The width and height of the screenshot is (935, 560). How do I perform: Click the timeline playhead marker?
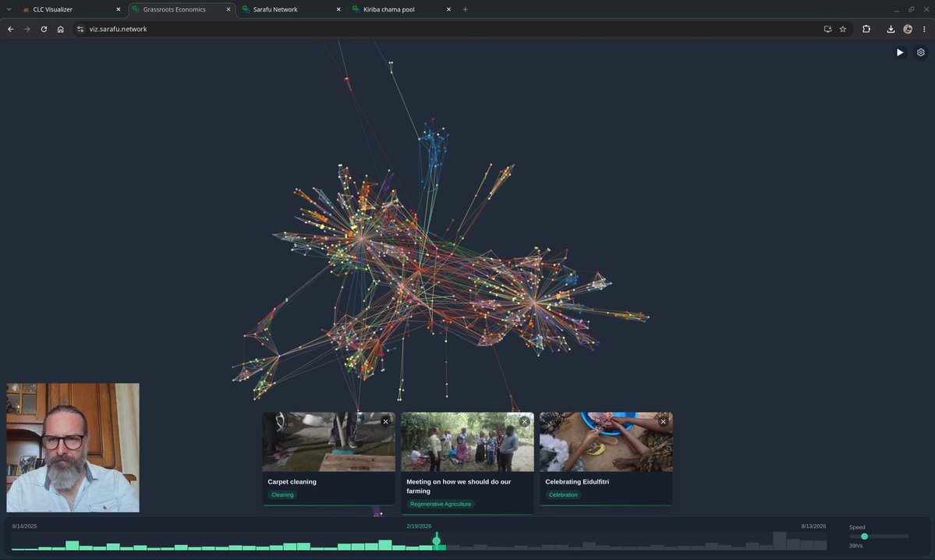437,541
